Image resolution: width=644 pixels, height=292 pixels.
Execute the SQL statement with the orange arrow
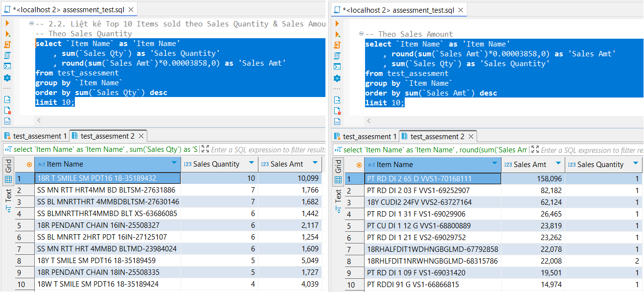pos(6,22)
